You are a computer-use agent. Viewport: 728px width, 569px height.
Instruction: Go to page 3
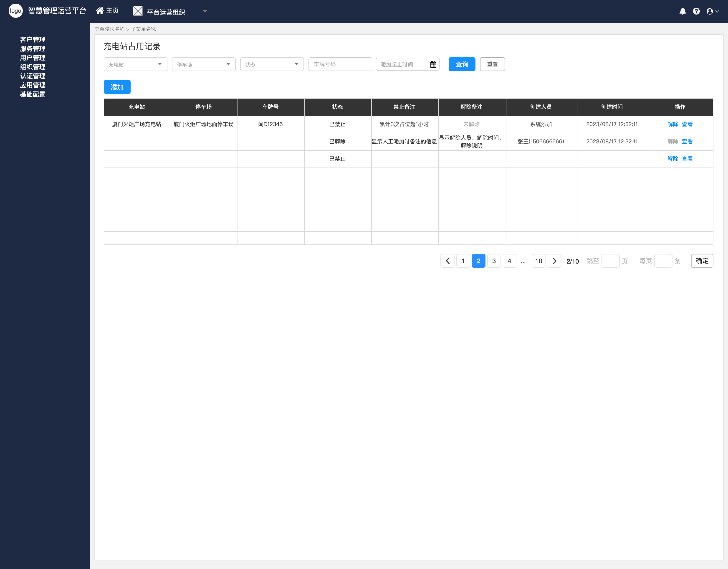tap(494, 261)
